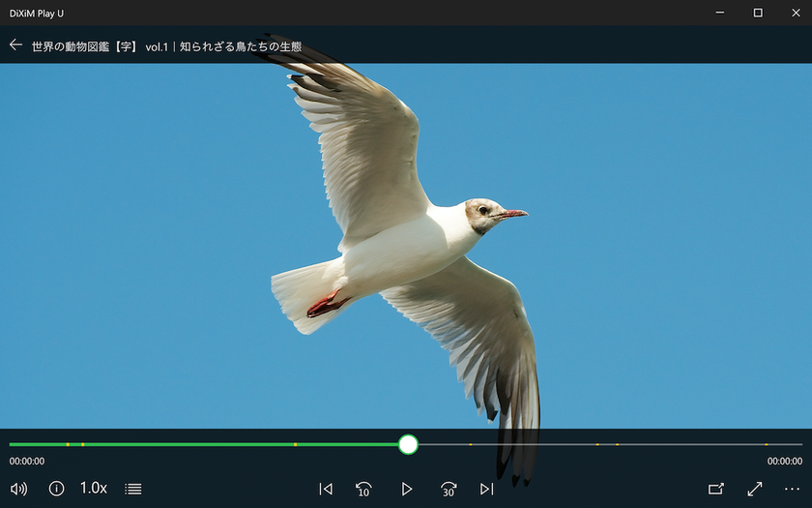Open the more options ellipsis menu
The width and height of the screenshot is (812, 508).
(x=793, y=489)
